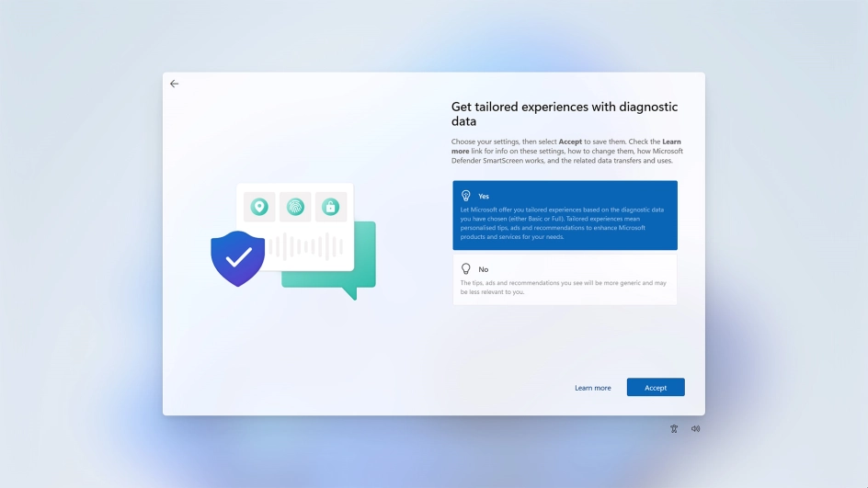Click the volume speaker icon
This screenshot has height=488, width=868.
[x=695, y=428]
